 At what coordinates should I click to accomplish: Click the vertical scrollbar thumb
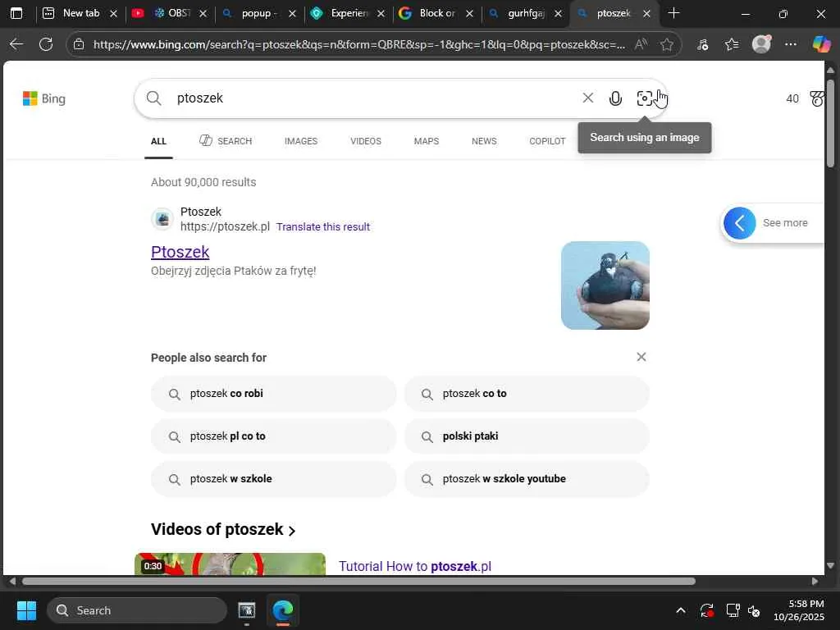pos(830,123)
